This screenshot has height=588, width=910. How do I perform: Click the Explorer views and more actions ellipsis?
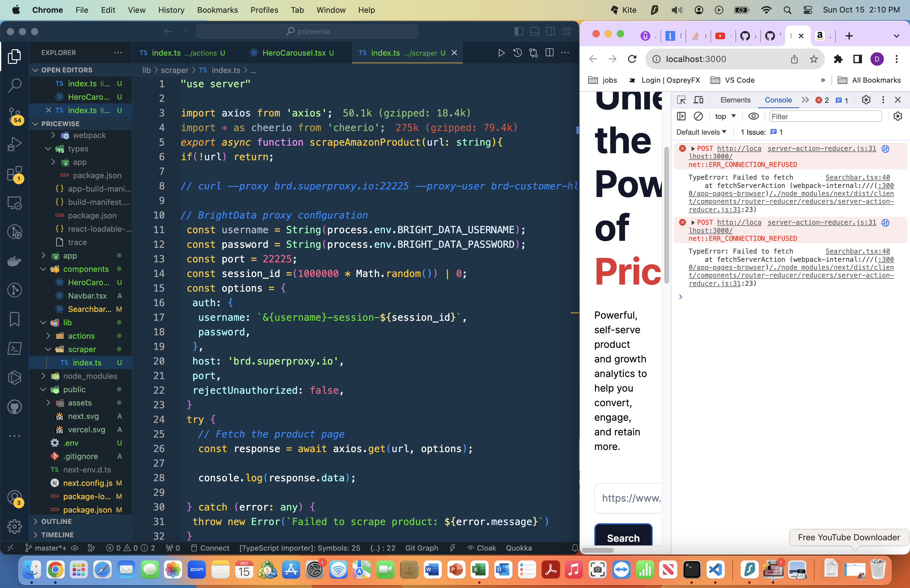click(x=118, y=53)
